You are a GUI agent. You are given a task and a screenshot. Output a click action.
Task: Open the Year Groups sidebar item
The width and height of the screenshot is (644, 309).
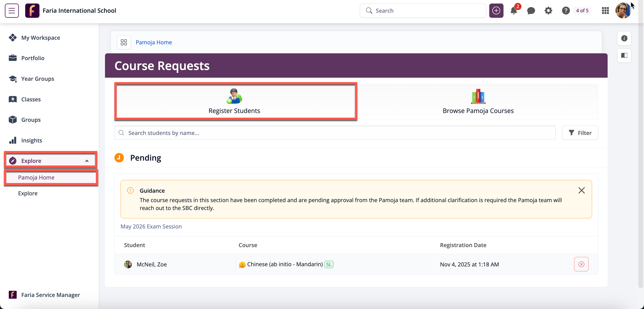pos(37,79)
